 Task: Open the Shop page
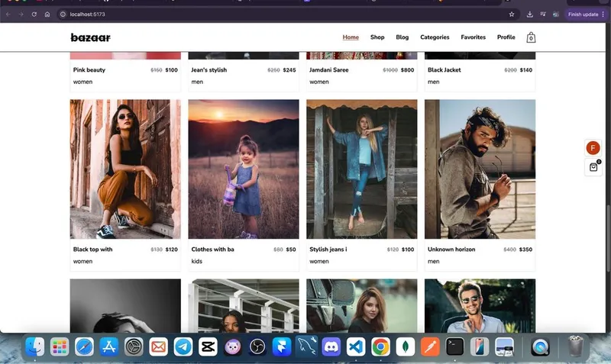377,37
